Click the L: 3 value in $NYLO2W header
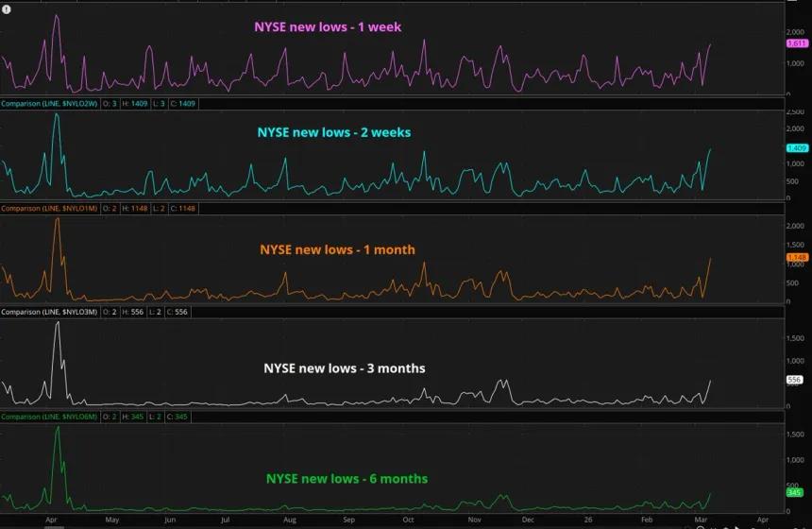The image size is (812, 529). (x=159, y=104)
